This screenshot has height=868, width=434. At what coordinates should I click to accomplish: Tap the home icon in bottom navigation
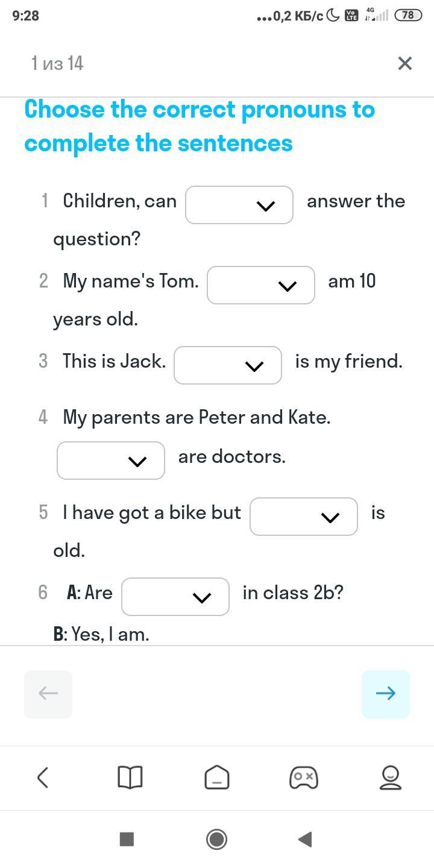pyautogui.click(x=217, y=777)
